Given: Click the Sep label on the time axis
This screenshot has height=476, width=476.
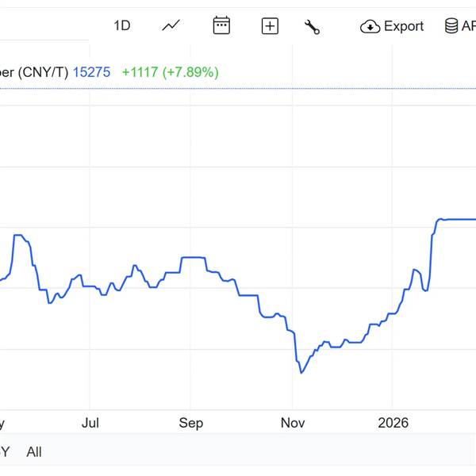Looking at the screenshot, I should [x=191, y=423].
